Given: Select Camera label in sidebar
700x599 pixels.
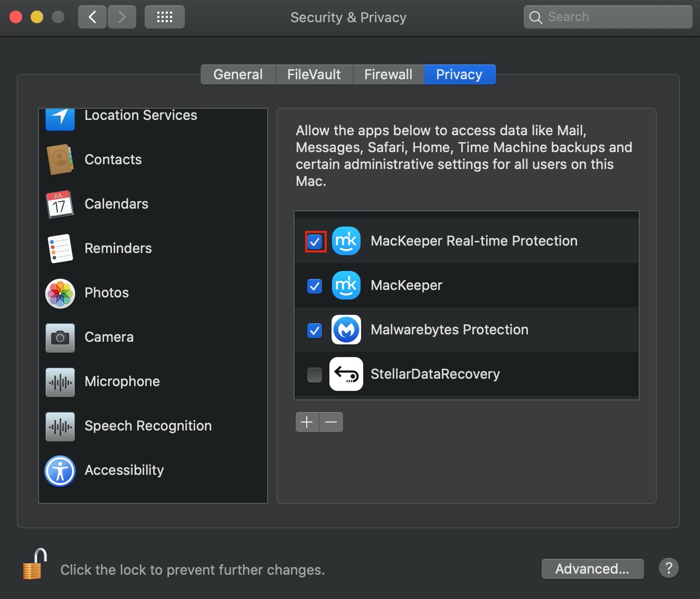Looking at the screenshot, I should coord(109,337).
